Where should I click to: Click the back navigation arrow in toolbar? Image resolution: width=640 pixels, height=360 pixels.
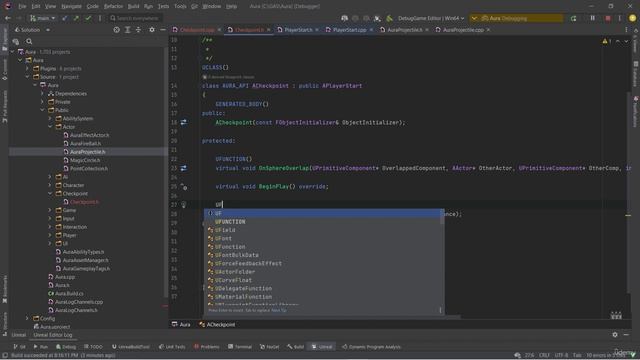(8, 18)
